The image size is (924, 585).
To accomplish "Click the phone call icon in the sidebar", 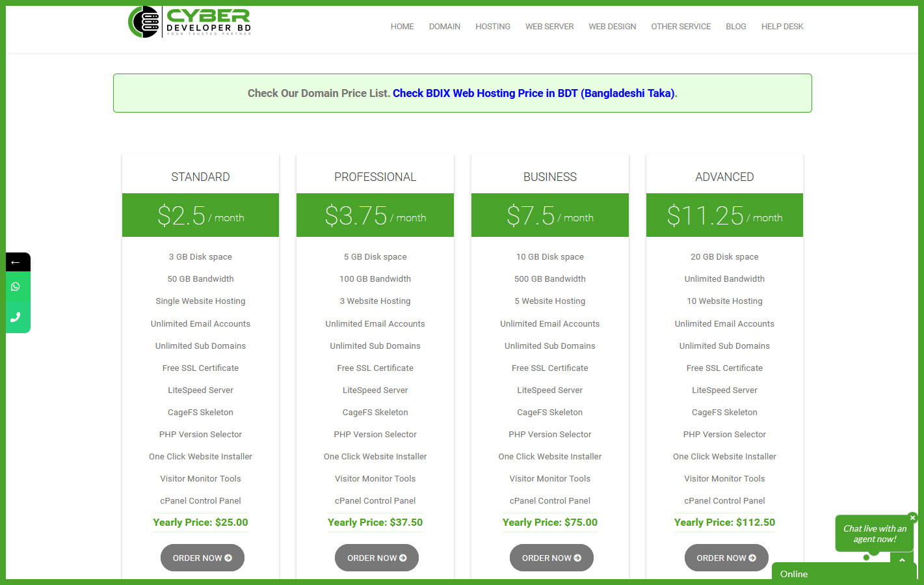I will 16,318.
